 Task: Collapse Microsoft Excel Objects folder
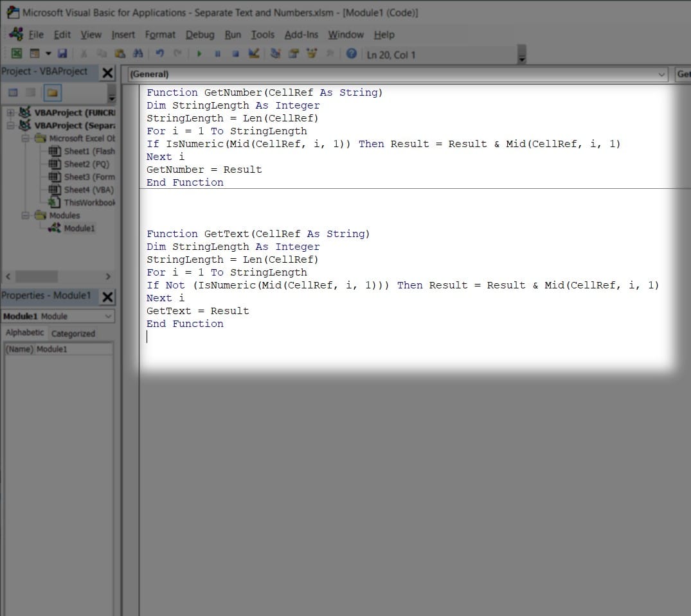[25, 138]
